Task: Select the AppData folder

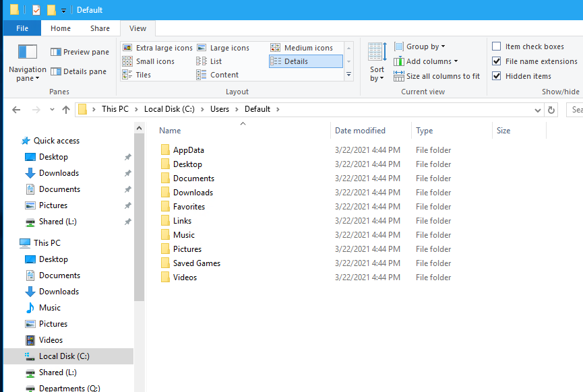Action: click(188, 150)
